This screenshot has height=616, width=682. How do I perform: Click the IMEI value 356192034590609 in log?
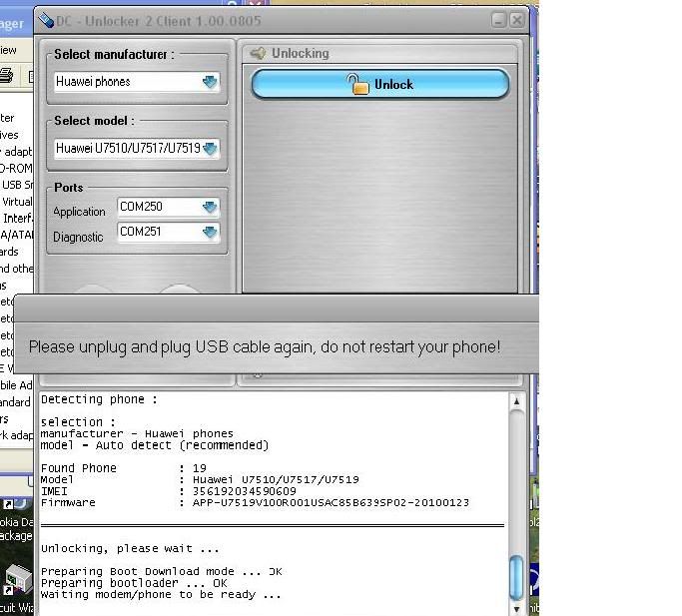(x=244, y=491)
